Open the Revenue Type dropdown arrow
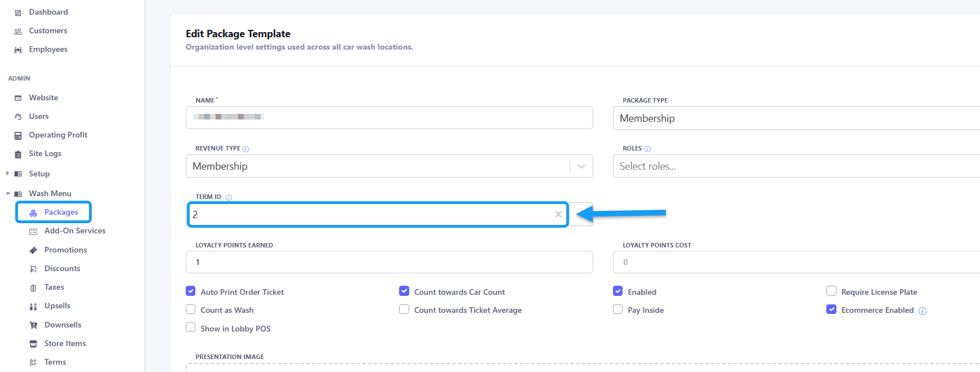980x372 pixels. [x=581, y=166]
